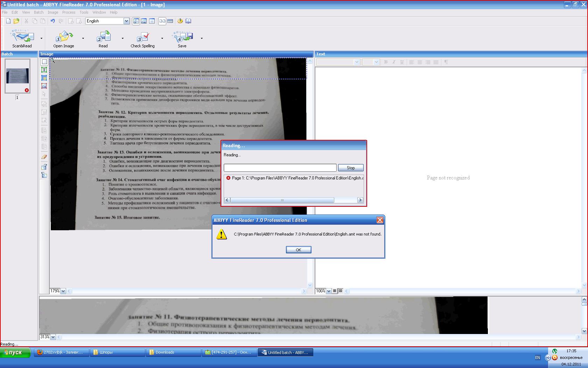588x368 pixels.
Task: Select the draw recognition block tool
Action: [44, 62]
